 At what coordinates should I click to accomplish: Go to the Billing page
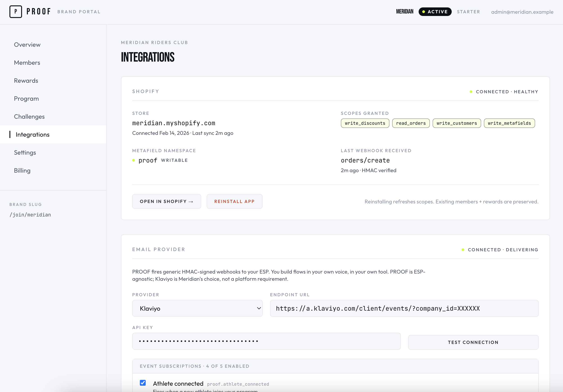point(22,170)
